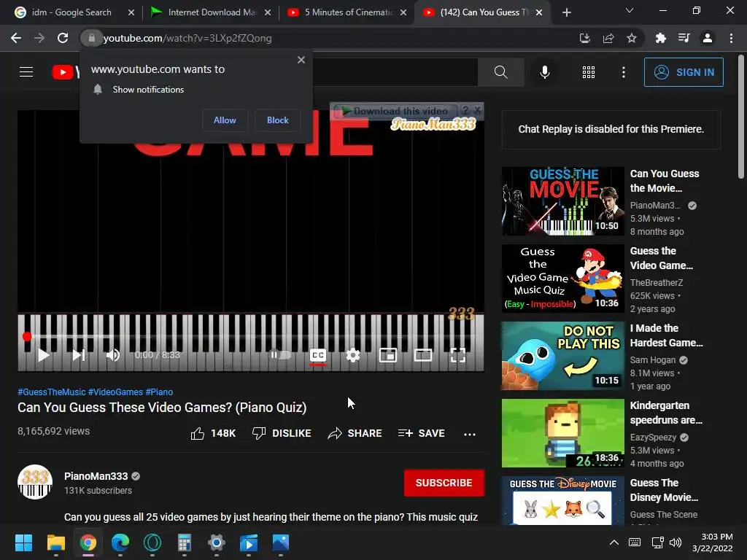Open the PianoMan333 channel name link

tap(96, 476)
